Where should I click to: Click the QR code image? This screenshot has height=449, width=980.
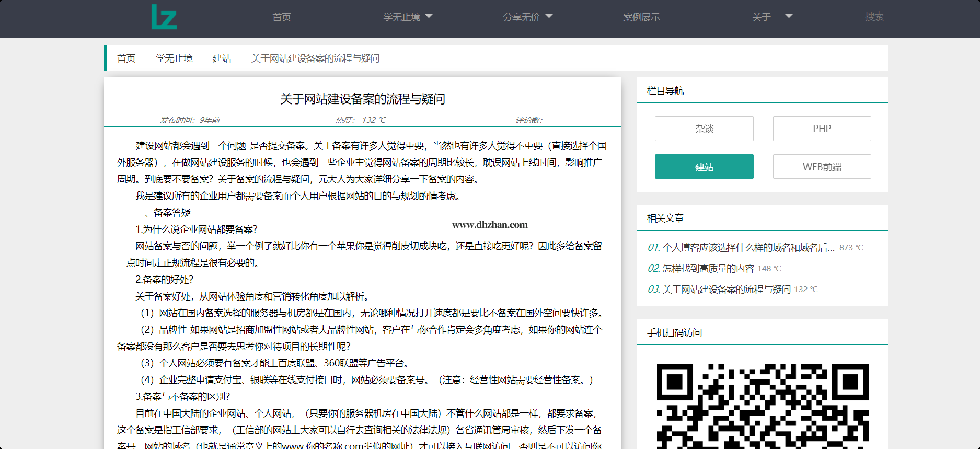[762, 406]
